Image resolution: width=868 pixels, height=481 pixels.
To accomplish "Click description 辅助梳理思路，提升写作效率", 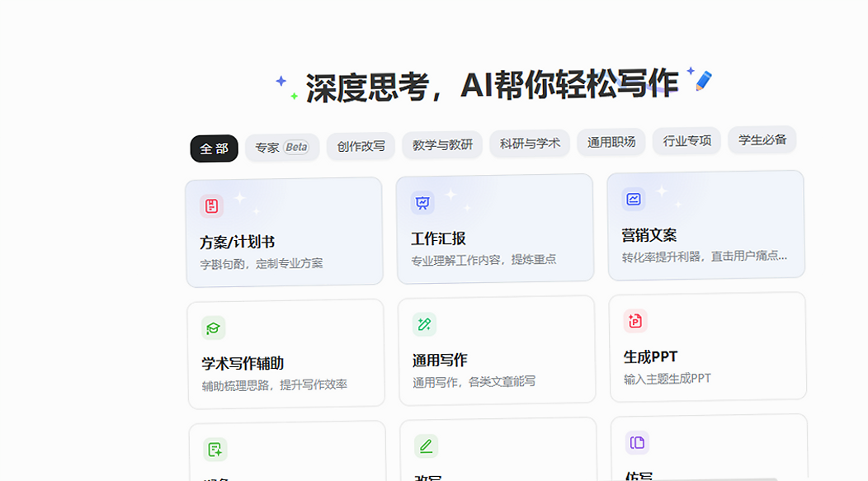I will [x=275, y=385].
